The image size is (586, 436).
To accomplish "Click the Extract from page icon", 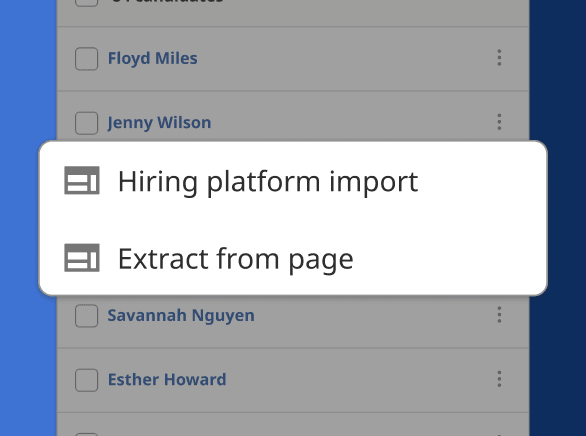I will click(82, 258).
